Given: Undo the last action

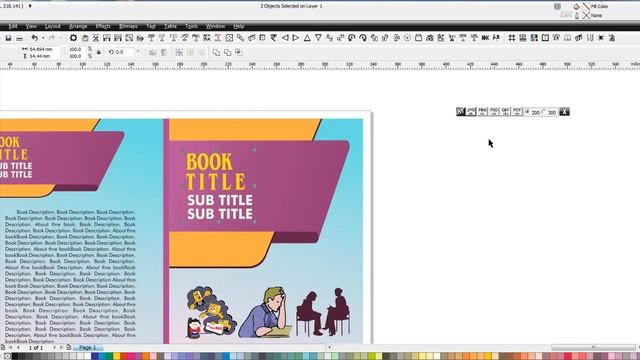Looking at the screenshot, I should (34, 38).
